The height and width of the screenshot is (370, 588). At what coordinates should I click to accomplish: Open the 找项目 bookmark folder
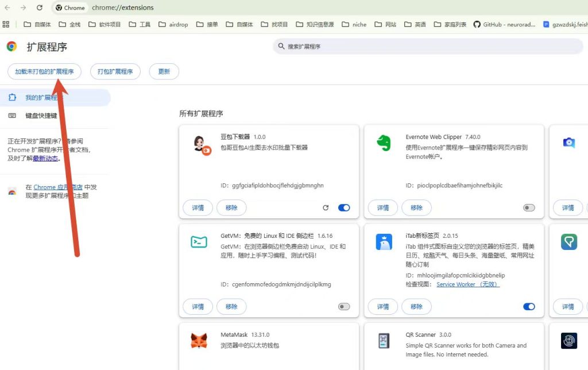click(x=274, y=24)
